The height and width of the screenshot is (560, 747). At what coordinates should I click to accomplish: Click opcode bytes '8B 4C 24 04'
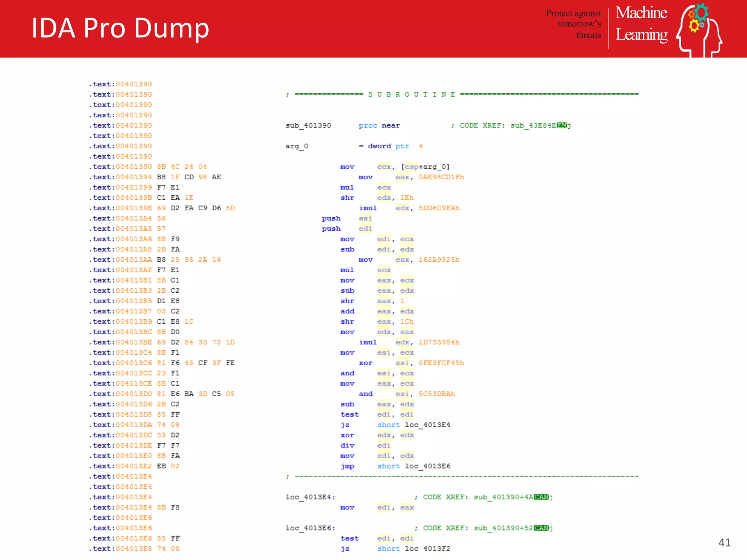click(182, 167)
